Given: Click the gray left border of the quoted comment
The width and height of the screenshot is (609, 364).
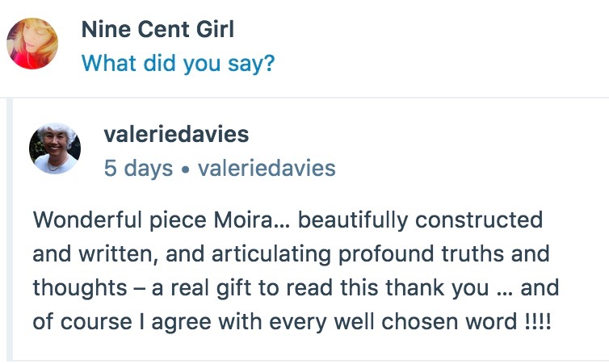Looking at the screenshot, I should (10, 230).
